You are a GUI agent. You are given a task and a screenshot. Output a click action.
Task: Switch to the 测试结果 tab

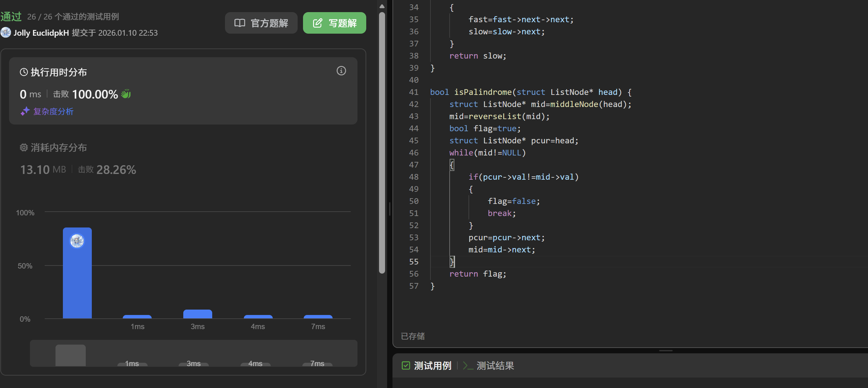coord(495,365)
